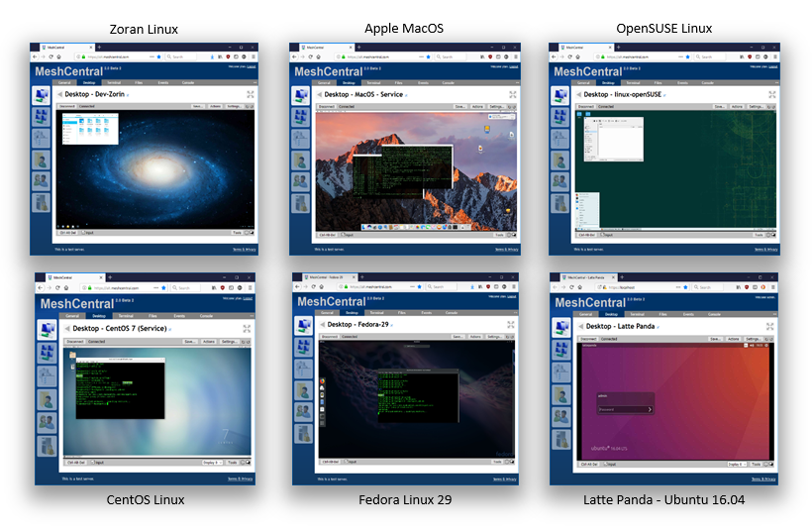
Task: Toggle full screen in CentOS 7 desktop view
Action: tap(247, 329)
